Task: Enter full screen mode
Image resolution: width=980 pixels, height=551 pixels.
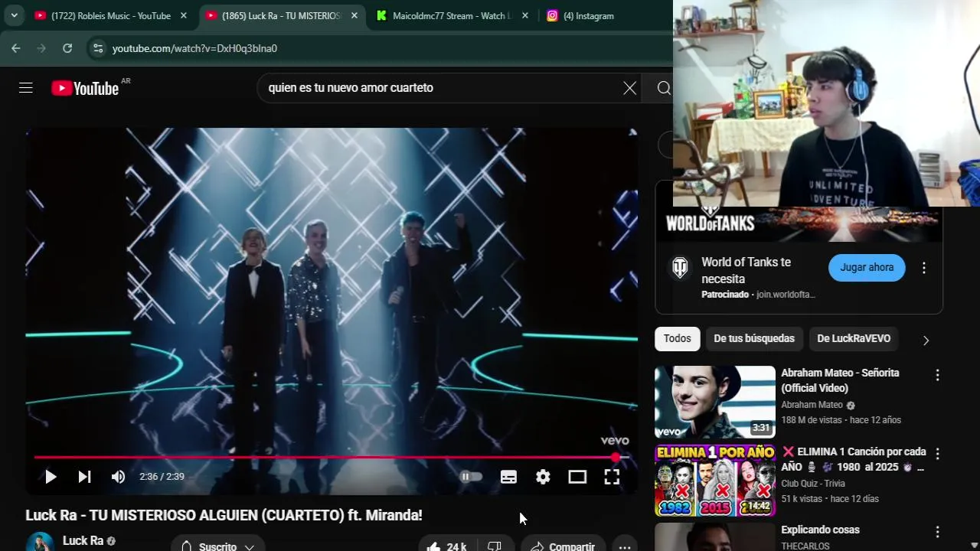Action: click(x=612, y=477)
